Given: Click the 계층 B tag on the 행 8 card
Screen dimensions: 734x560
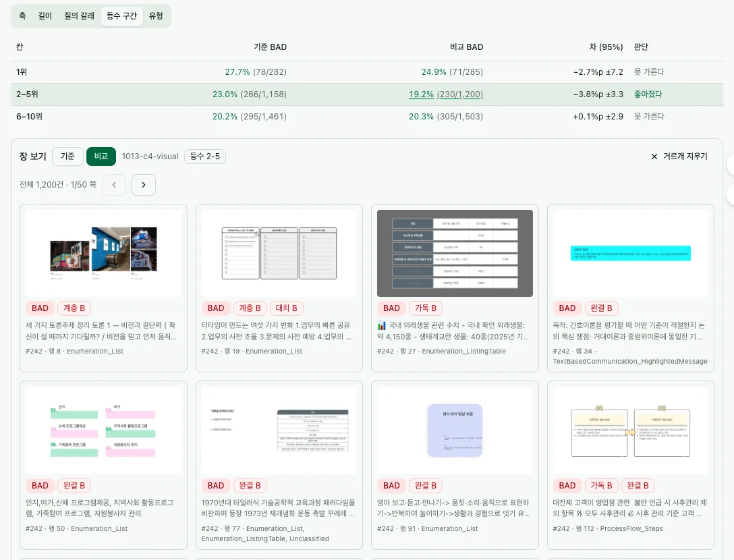Looking at the screenshot, I should point(74,308).
